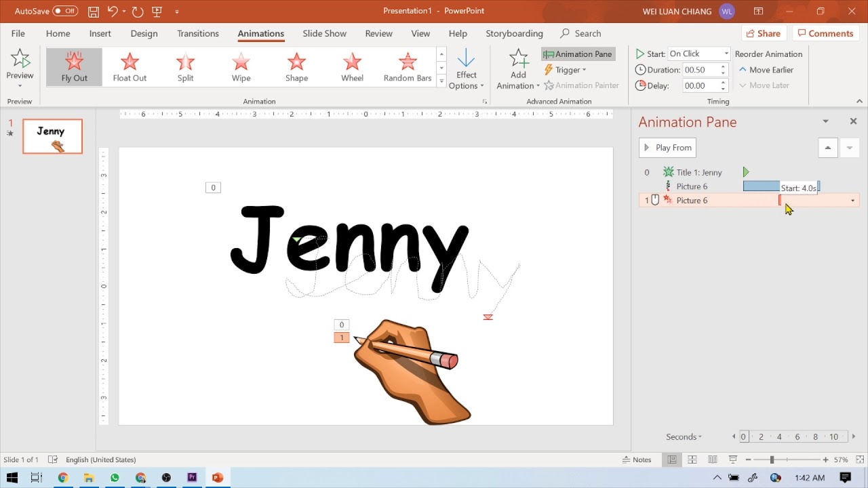Open WhatsApp from the taskbar
The image size is (868, 488).
[x=115, y=478]
